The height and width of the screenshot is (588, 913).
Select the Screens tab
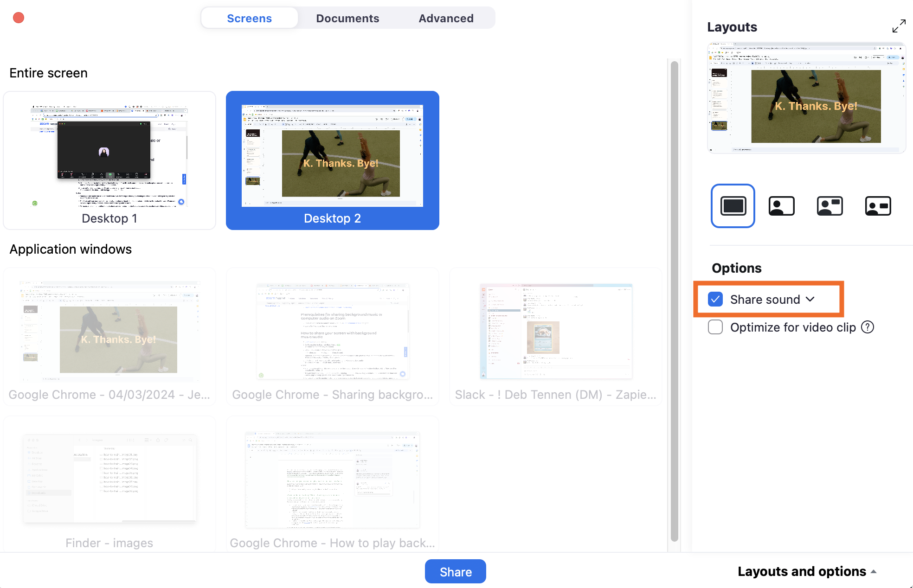(x=249, y=18)
